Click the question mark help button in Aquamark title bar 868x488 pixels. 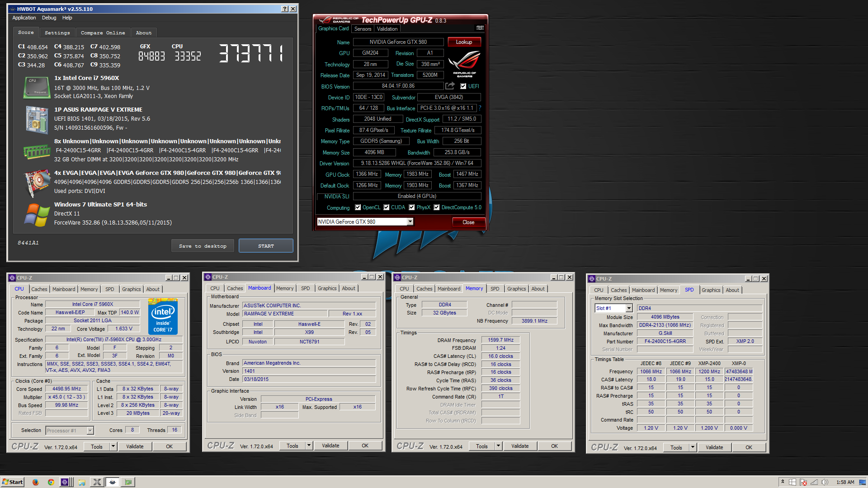pos(284,9)
